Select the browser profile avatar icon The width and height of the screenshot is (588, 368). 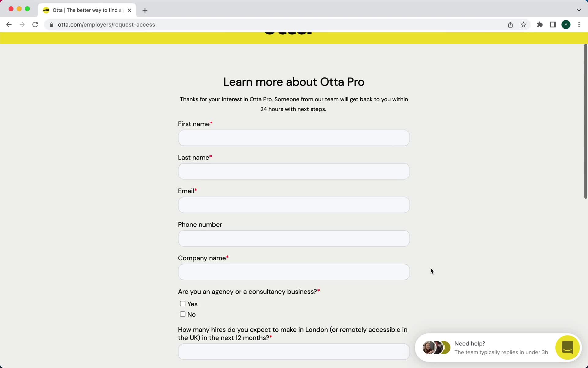(x=566, y=25)
